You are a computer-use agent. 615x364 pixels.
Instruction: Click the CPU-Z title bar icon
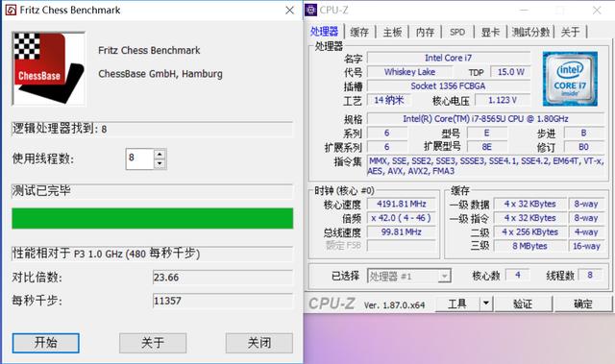311,10
